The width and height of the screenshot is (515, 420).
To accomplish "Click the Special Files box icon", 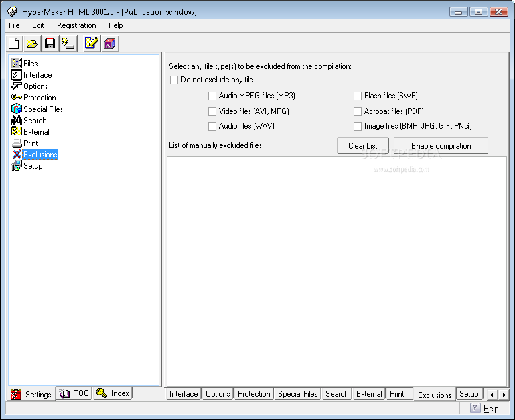I will click(17, 109).
